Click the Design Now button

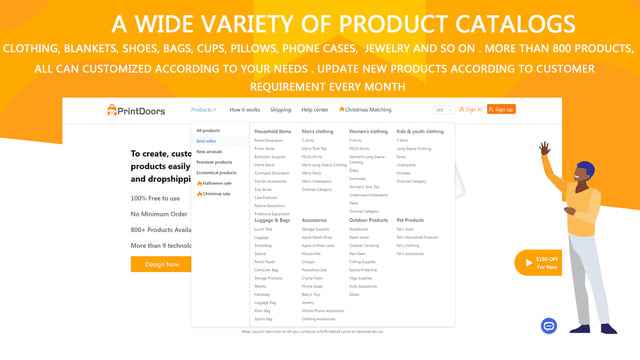tap(161, 264)
